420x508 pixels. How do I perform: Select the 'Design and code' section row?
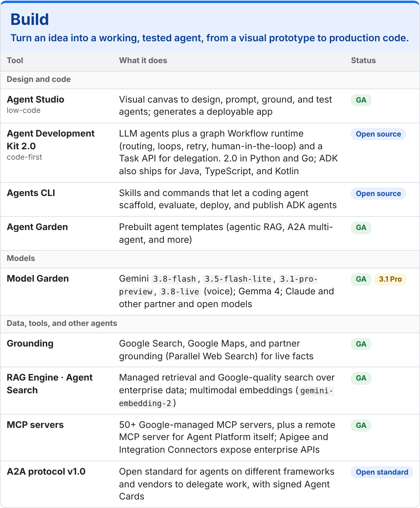210,80
